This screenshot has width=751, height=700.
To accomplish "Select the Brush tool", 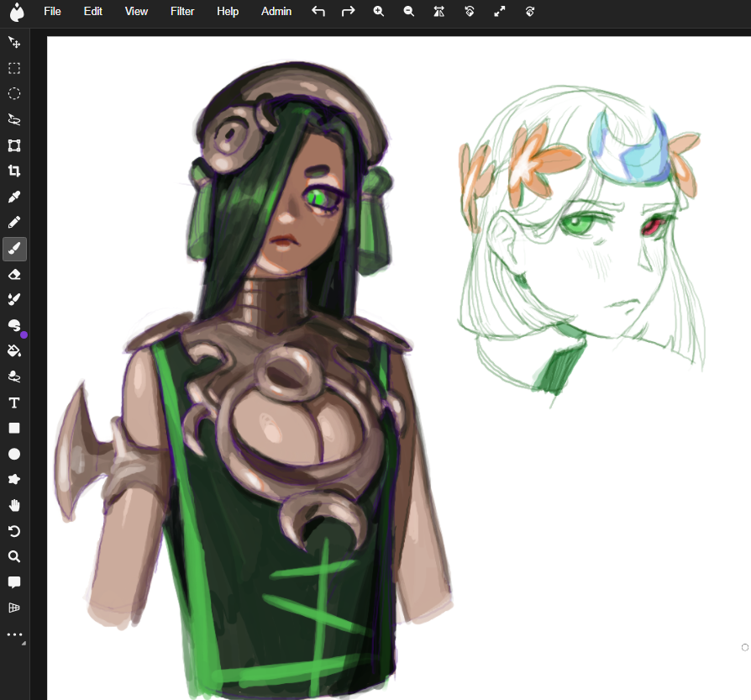I will [x=14, y=249].
